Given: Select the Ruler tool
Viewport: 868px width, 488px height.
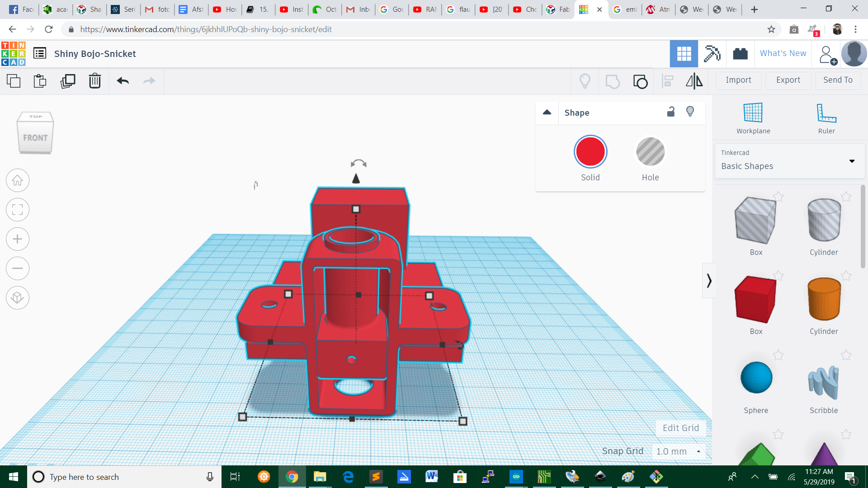Looking at the screenshot, I should 826,118.
